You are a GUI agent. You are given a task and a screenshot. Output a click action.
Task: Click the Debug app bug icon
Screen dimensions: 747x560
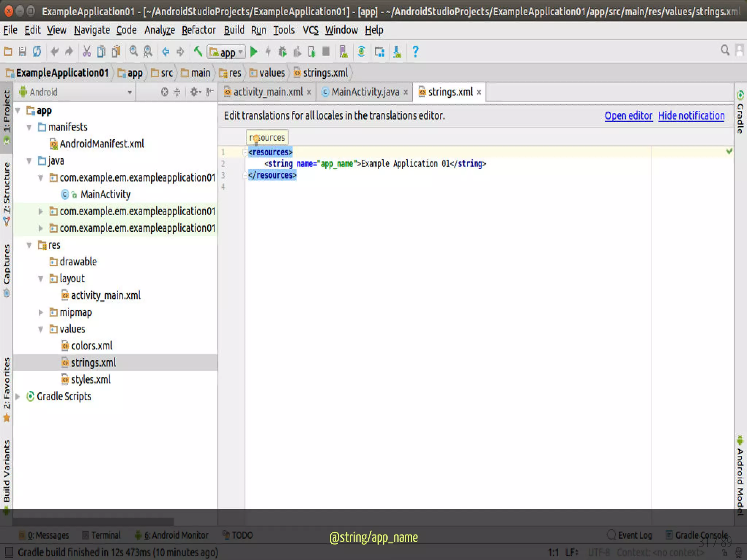(x=282, y=52)
